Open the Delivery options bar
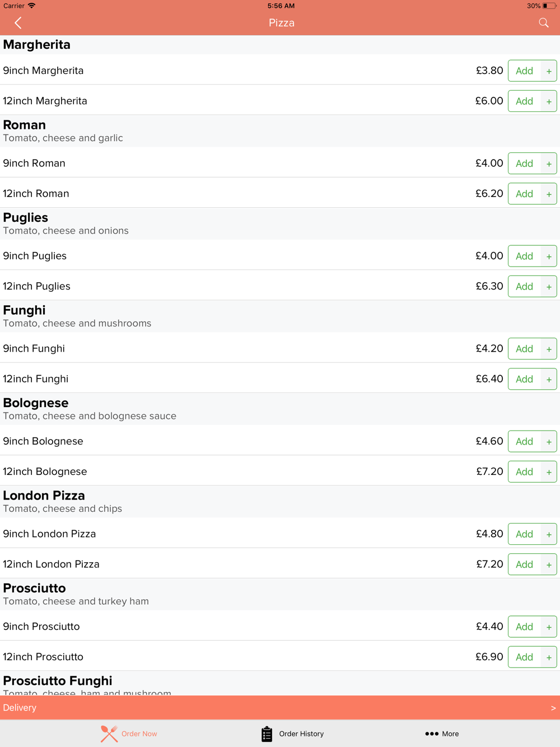This screenshot has height=747, width=560. tap(280, 708)
